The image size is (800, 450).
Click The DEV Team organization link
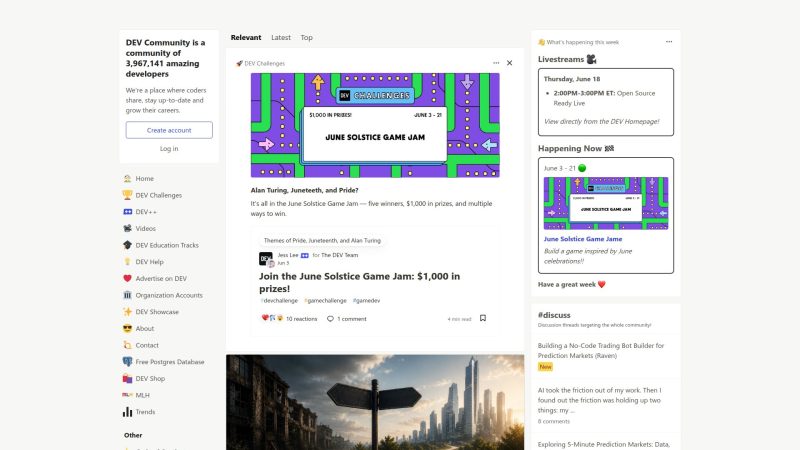(x=339, y=255)
